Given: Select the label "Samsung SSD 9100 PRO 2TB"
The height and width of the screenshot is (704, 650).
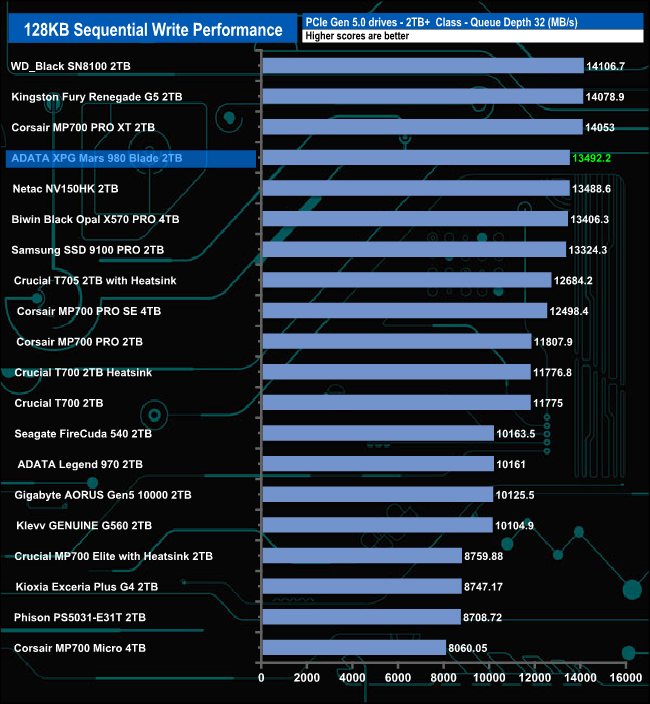Looking at the screenshot, I should 88,250.
